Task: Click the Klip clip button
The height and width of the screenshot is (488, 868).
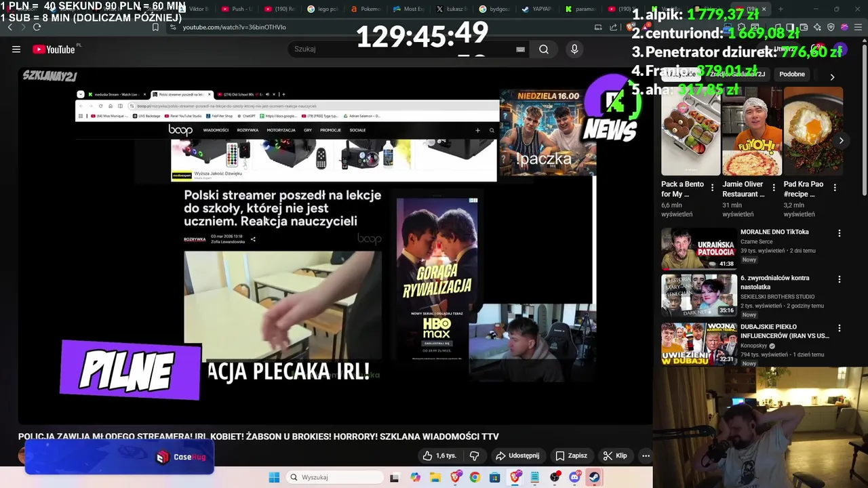Action: click(615, 455)
